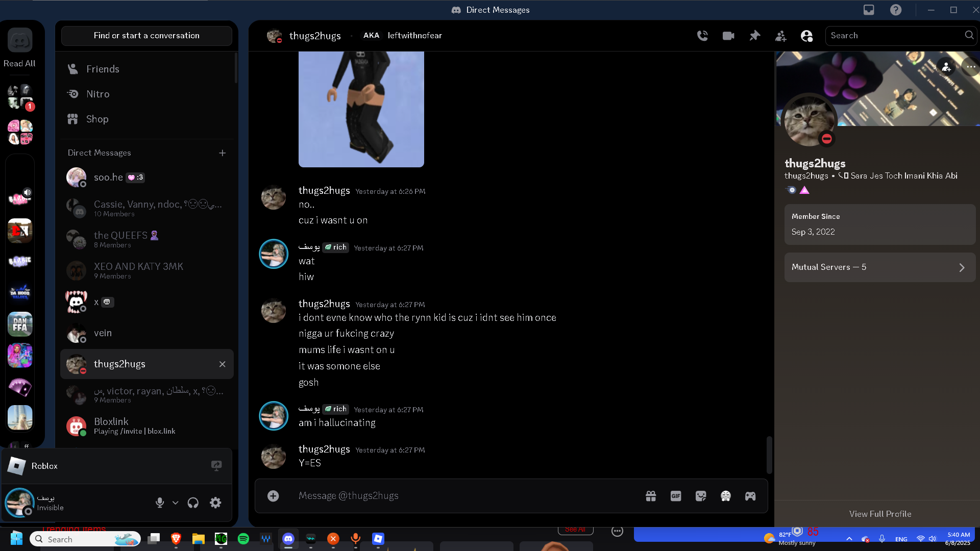Open Discord help

(896, 10)
